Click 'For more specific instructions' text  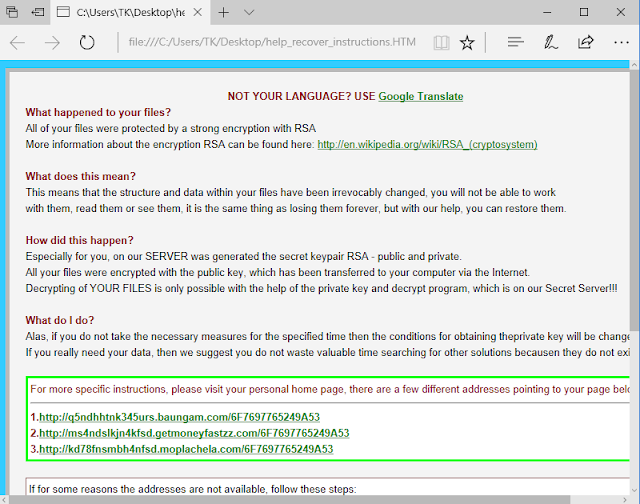[330, 389]
